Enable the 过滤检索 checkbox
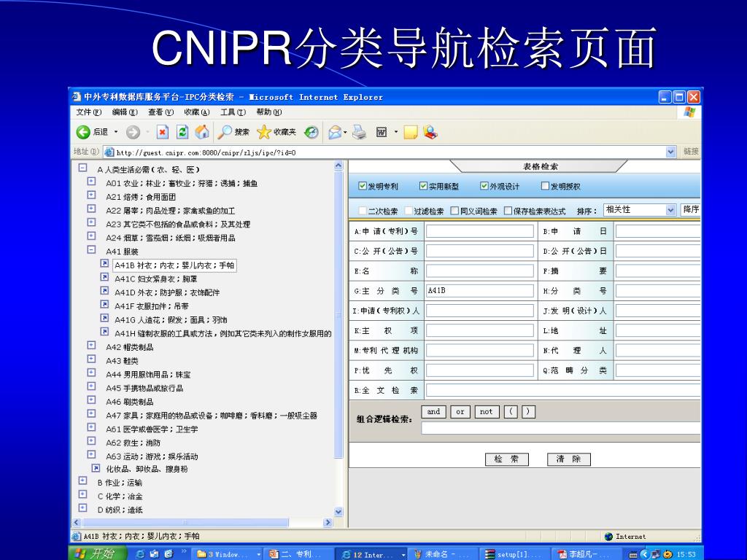 pyautogui.click(x=409, y=211)
